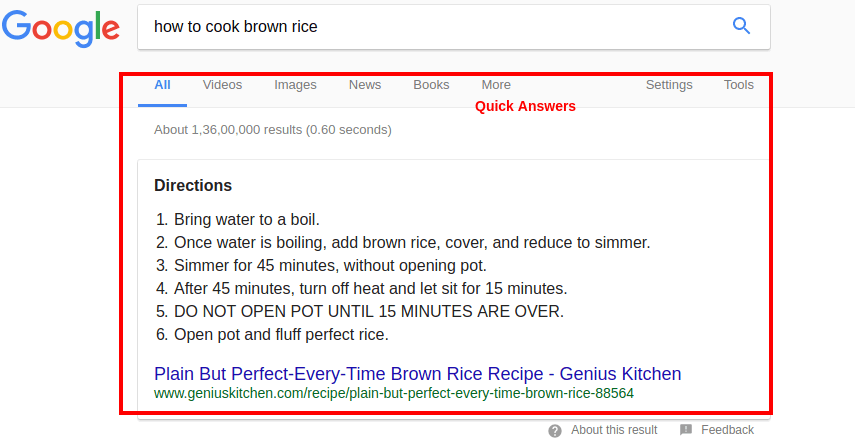Click the green geniuskitchen.com URL
This screenshot has width=855, height=442.
click(x=393, y=394)
